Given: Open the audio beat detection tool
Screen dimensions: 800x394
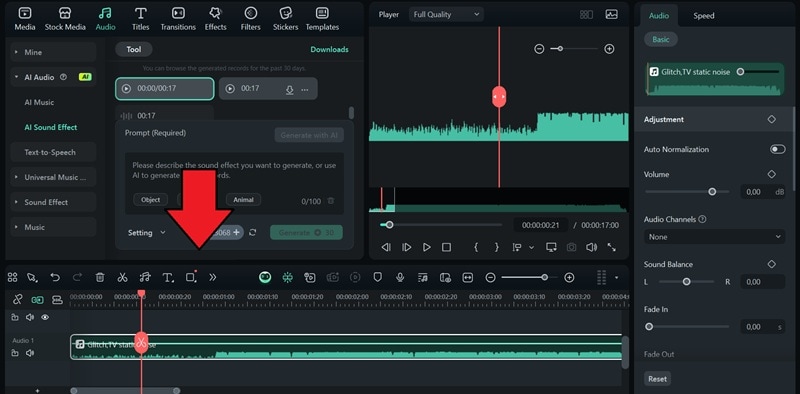Looking at the screenshot, I should click(145, 277).
